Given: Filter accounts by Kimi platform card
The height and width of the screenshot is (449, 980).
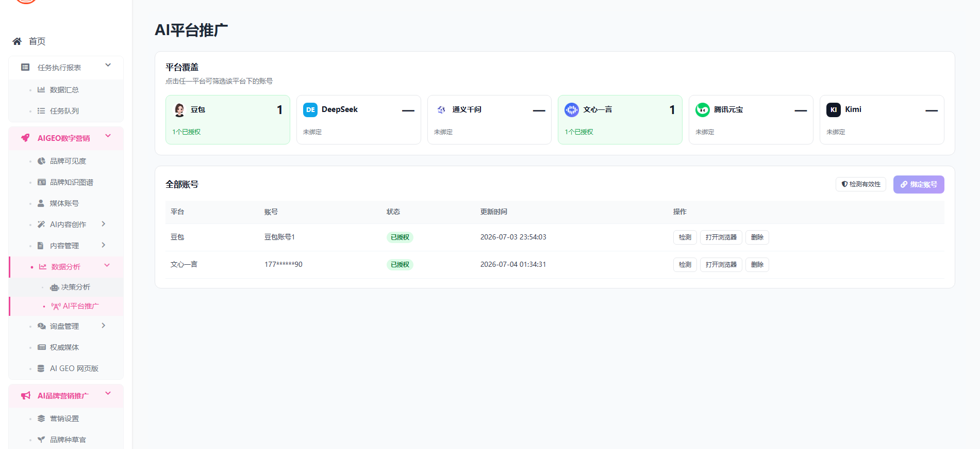Looking at the screenshot, I should coord(882,120).
